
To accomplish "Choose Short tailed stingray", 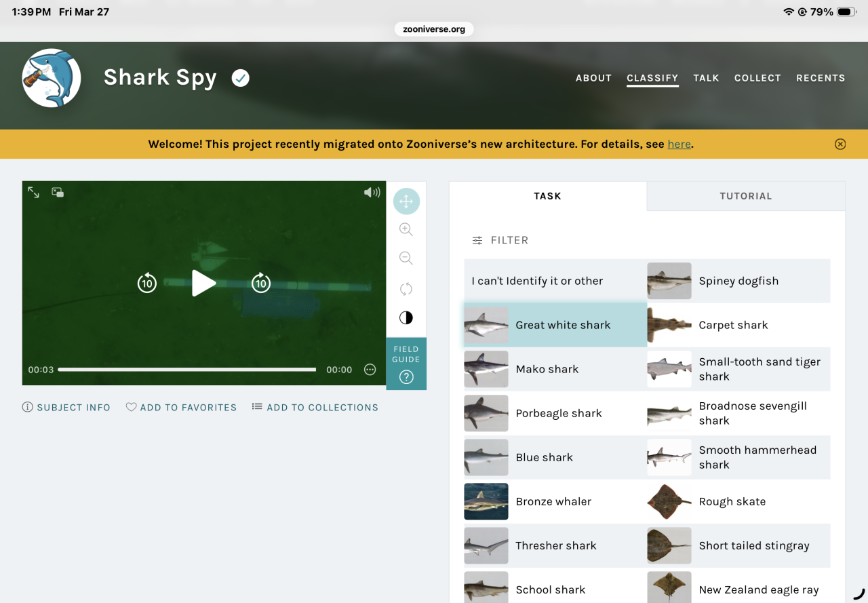I will pos(738,545).
